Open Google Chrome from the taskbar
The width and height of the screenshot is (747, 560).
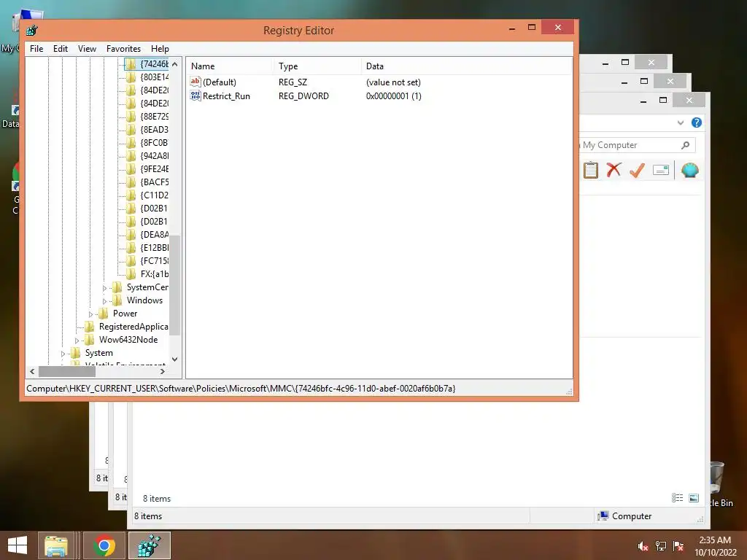coord(104,545)
